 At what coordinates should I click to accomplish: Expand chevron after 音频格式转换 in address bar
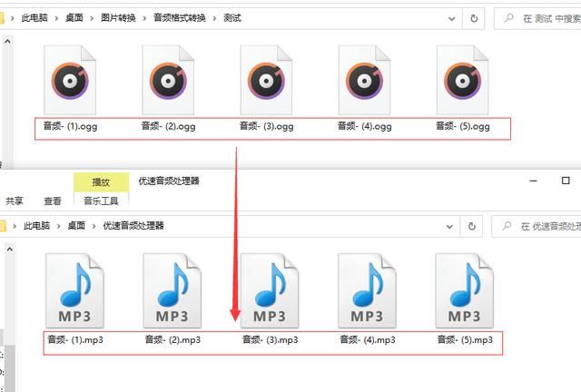(x=214, y=18)
